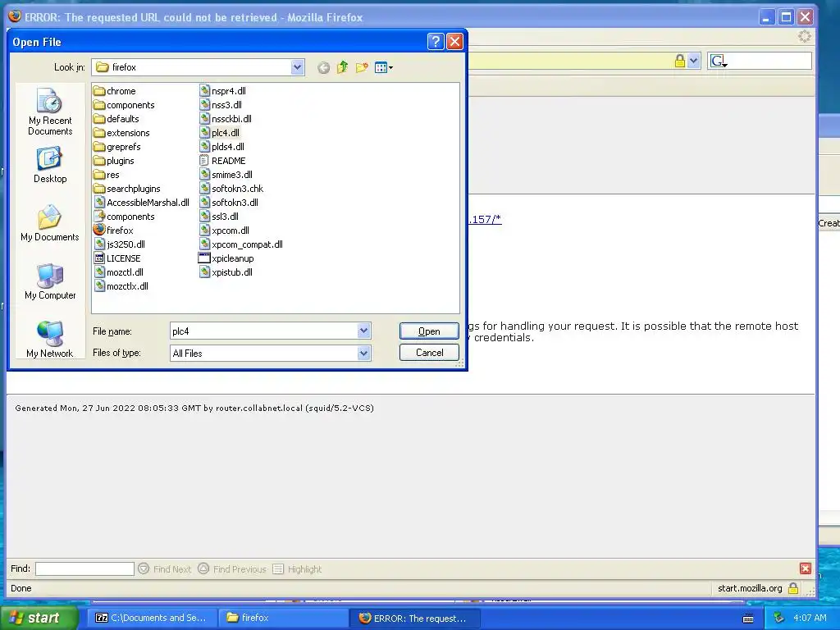Image resolution: width=840 pixels, height=630 pixels.
Task: Expand the Firefox address bar history dropdown
Action: 694,61
